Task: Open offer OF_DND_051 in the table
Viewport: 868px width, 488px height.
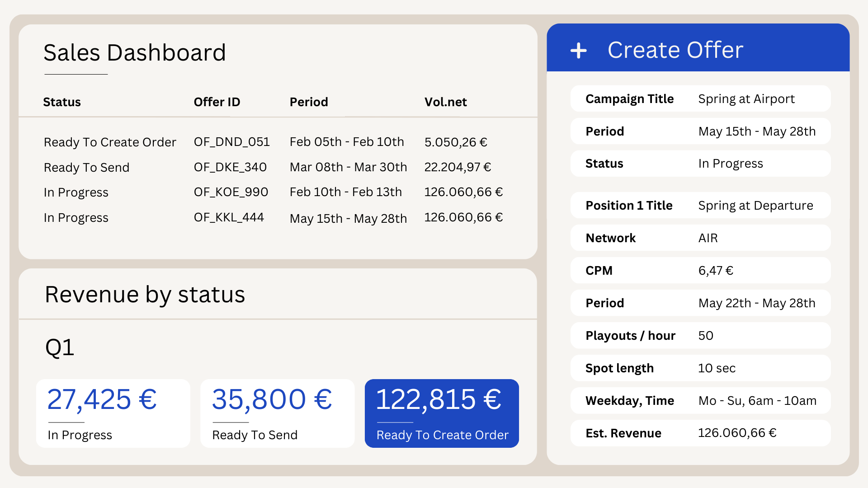Action: coord(231,142)
